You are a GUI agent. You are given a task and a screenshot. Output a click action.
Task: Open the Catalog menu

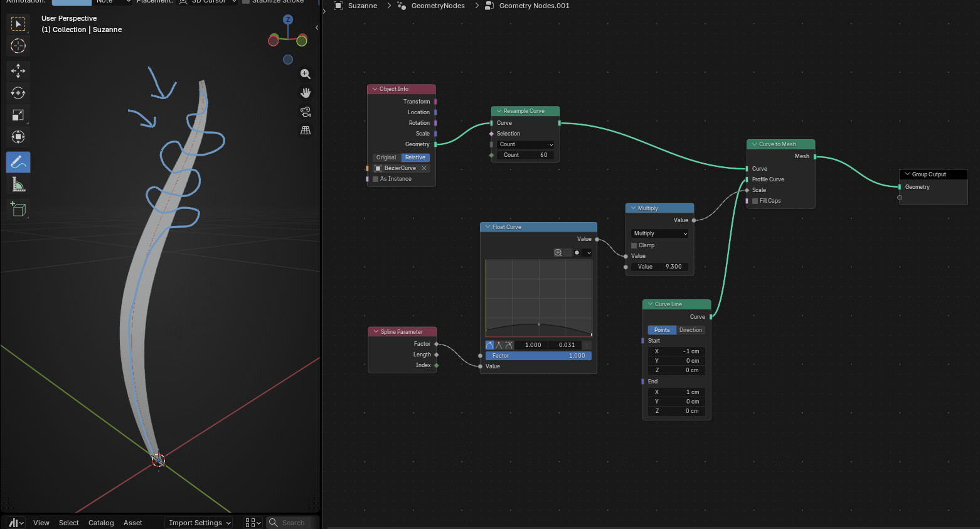point(101,523)
